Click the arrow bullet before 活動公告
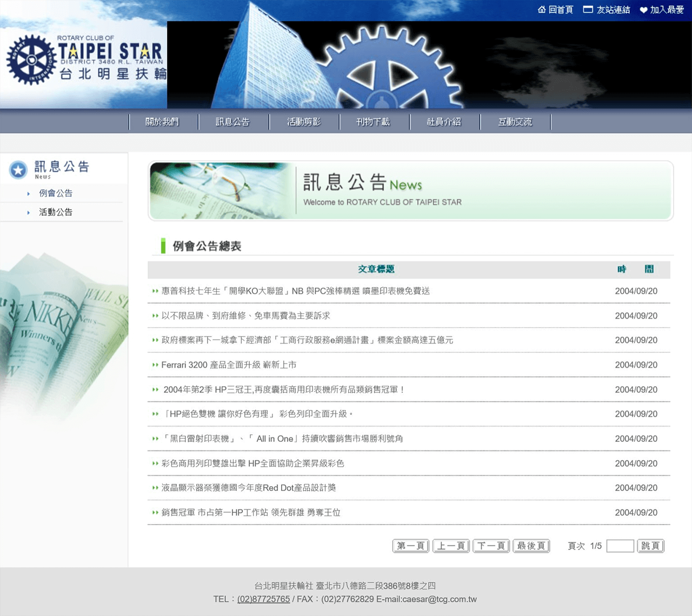The image size is (692, 616). [x=29, y=213]
